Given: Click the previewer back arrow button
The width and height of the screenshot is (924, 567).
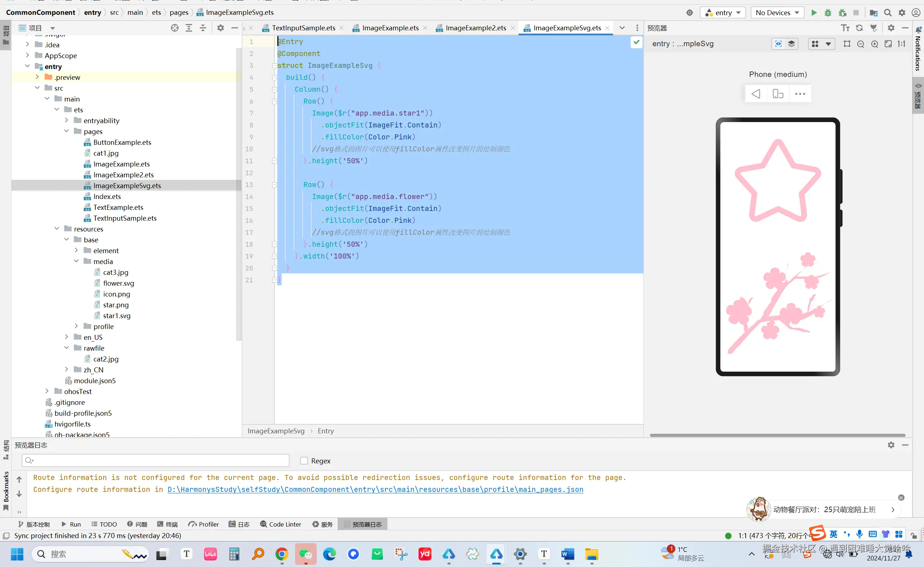Looking at the screenshot, I should [756, 94].
